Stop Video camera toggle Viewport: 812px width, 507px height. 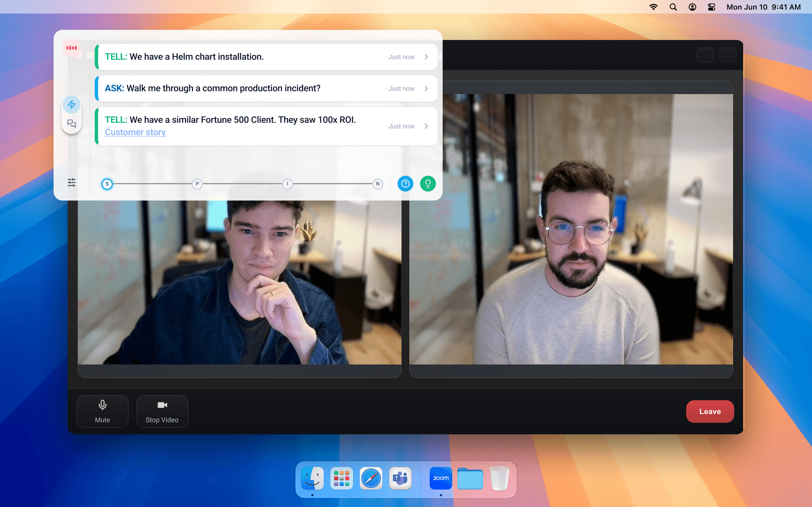tap(162, 411)
